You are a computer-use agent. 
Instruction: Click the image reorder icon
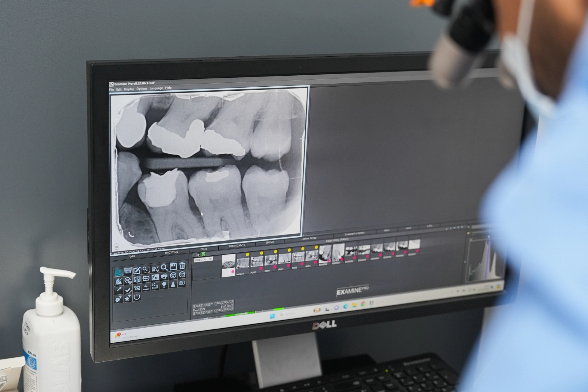pyautogui.click(x=137, y=288)
